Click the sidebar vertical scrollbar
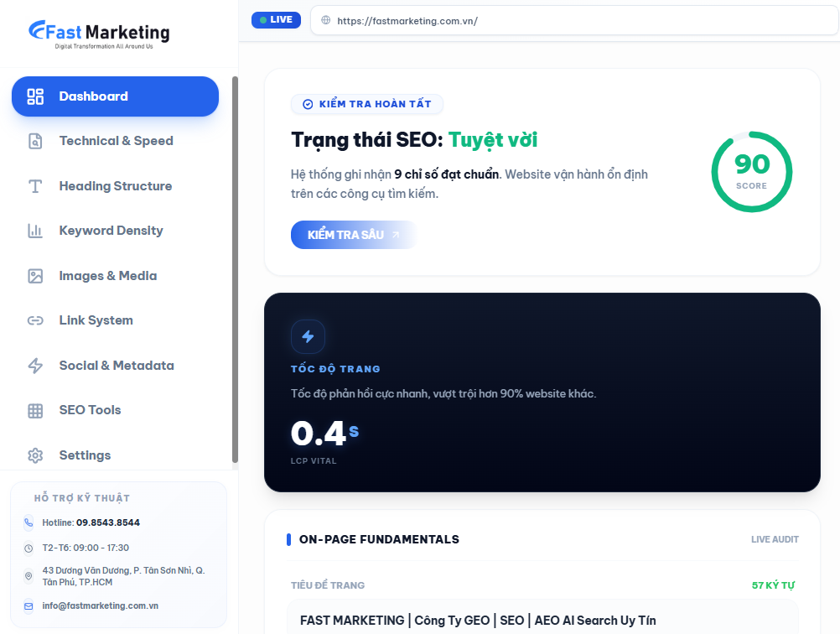This screenshot has width=840, height=634. click(x=235, y=269)
